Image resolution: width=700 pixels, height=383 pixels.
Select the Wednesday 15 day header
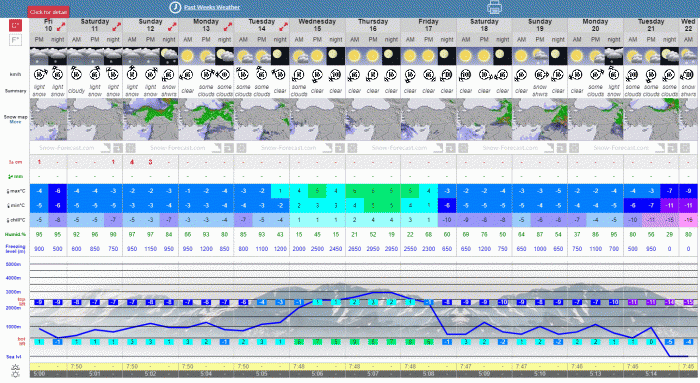coord(317,25)
